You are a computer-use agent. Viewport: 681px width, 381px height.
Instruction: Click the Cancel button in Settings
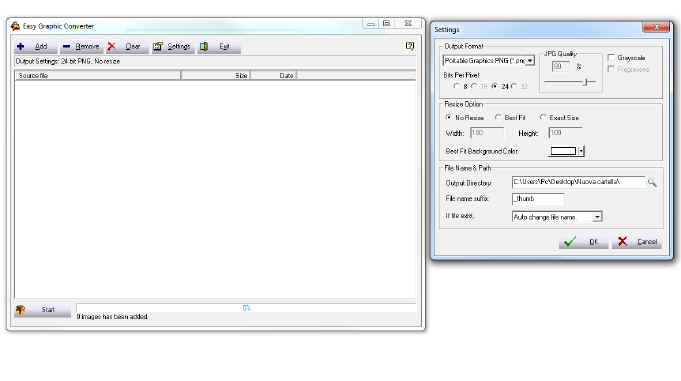[x=637, y=242]
